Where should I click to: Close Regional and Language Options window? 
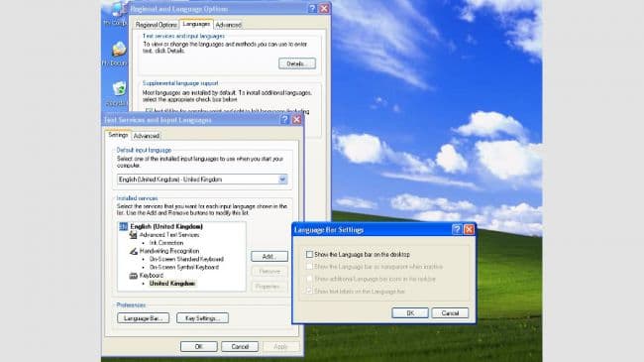click(x=324, y=8)
